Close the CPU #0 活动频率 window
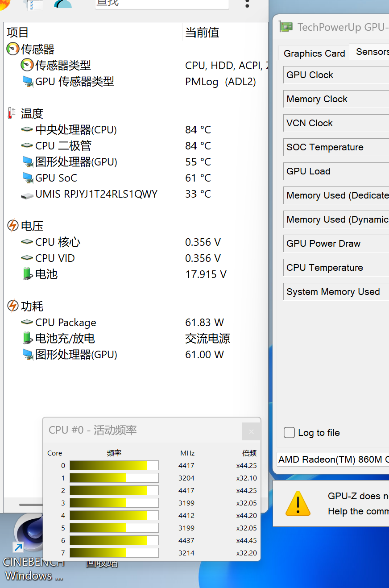The image size is (389, 588). [251, 431]
